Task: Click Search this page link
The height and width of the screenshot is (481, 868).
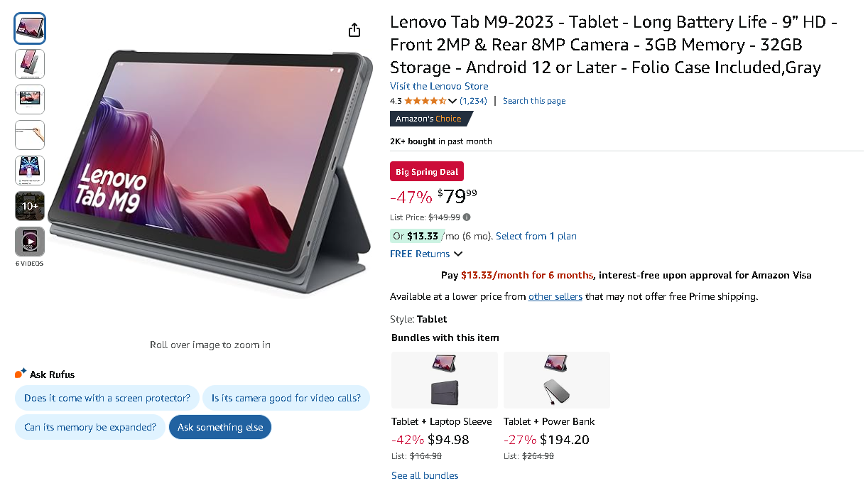Action: click(x=534, y=101)
